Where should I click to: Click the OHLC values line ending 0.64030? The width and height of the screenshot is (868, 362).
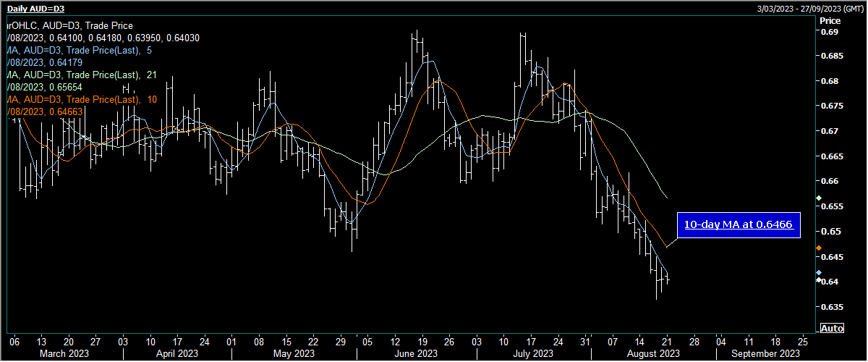pos(103,38)
